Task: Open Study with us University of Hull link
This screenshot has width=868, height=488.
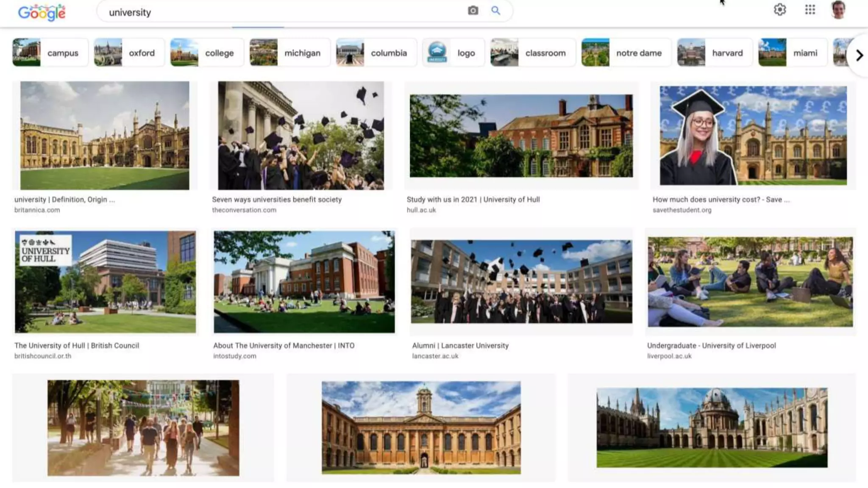Action: click(473, 200)
